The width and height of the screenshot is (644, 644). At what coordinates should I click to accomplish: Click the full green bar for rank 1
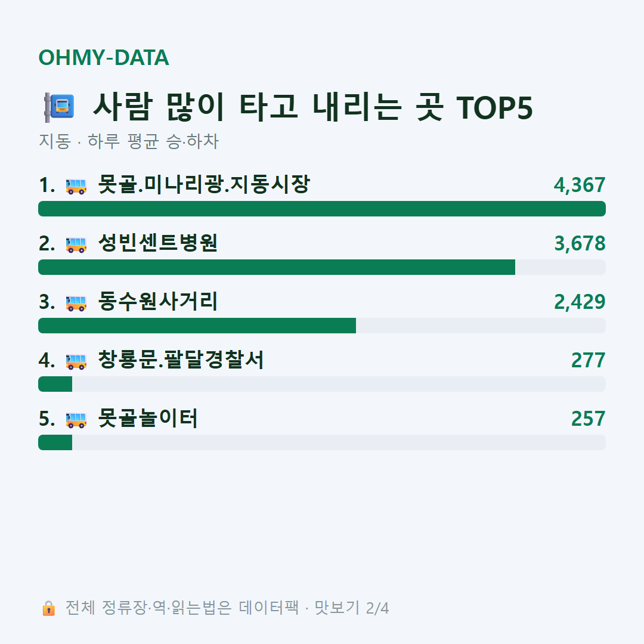click(x=322, y=209)
